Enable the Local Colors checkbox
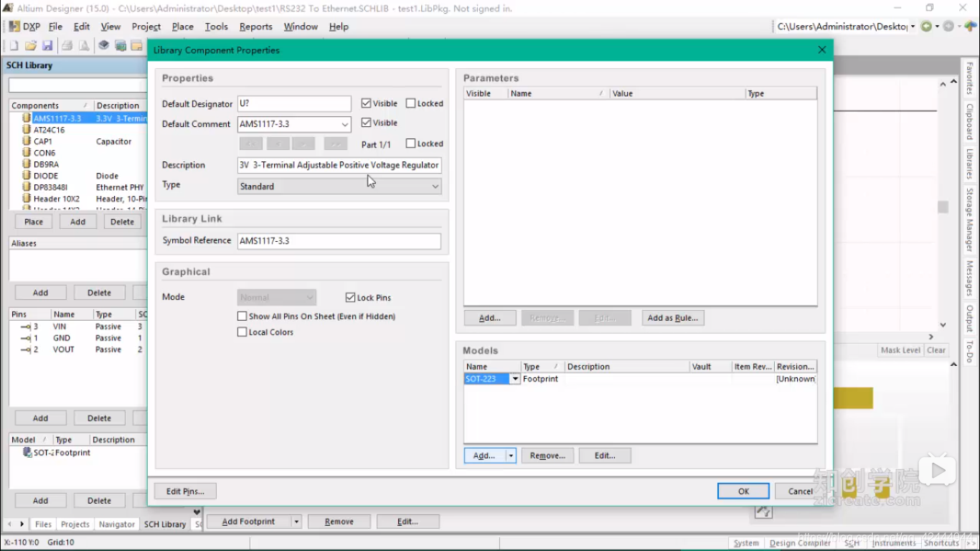This screenshot has height=551, width=980. 242,332
